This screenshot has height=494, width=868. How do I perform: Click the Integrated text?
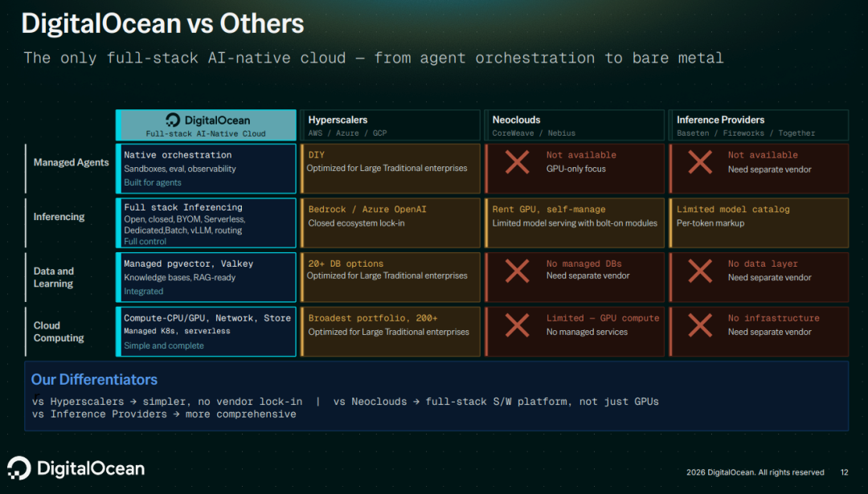143,292
